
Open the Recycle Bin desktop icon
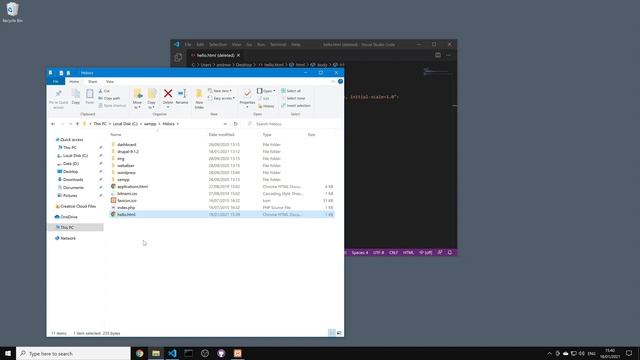[x=12, y=12]
